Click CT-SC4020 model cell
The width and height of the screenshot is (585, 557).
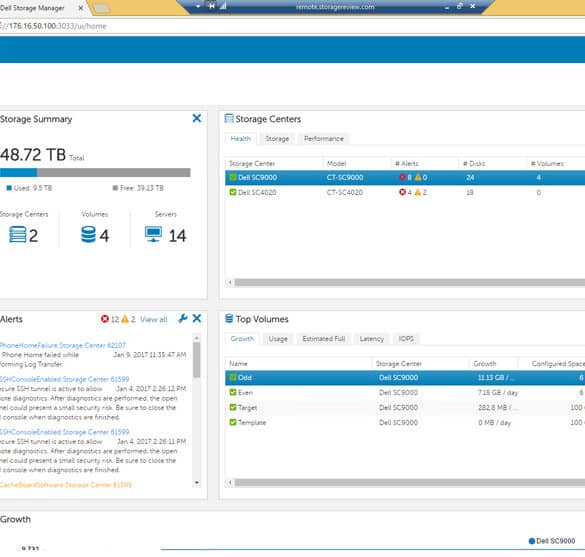[x=344, y=192]
